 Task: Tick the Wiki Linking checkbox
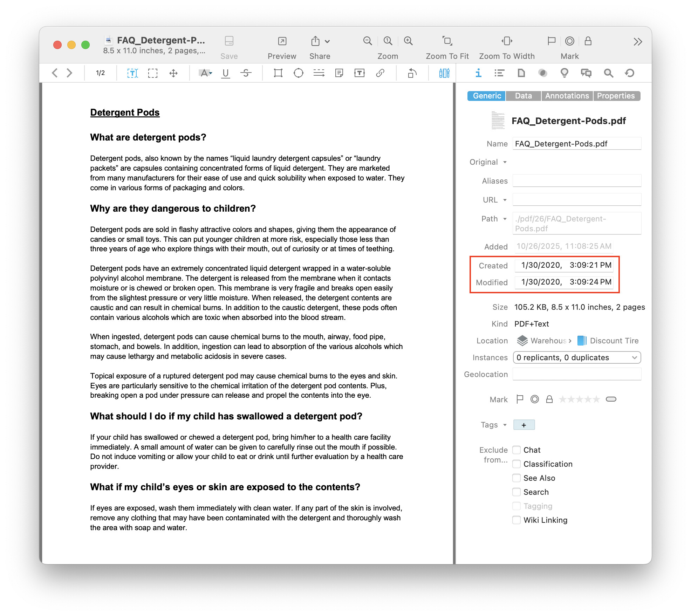click(516, 520)
